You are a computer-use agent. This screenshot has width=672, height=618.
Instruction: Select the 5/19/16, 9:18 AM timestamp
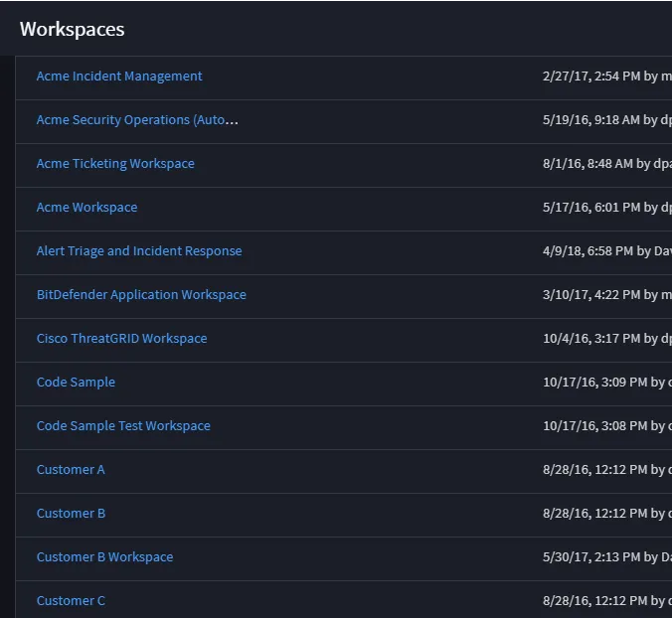[591, 120]
